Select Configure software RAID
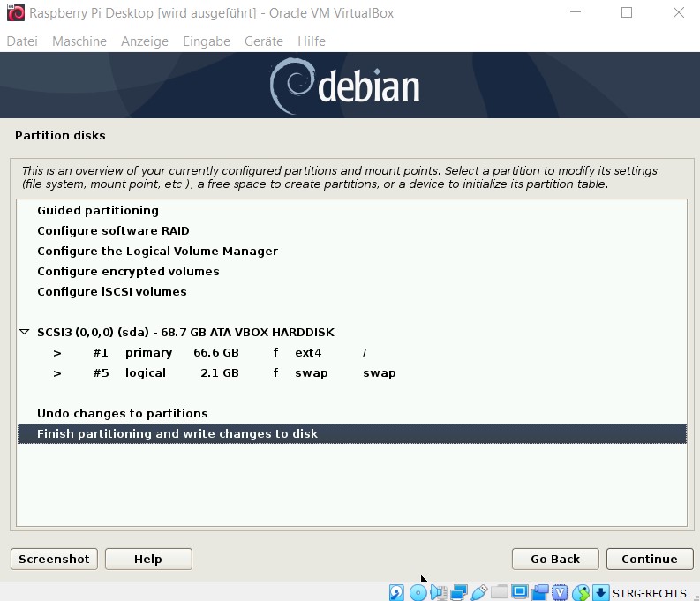The height and width of the screenshot is (601, 700). pyautogui.click(x=352, y=230)
